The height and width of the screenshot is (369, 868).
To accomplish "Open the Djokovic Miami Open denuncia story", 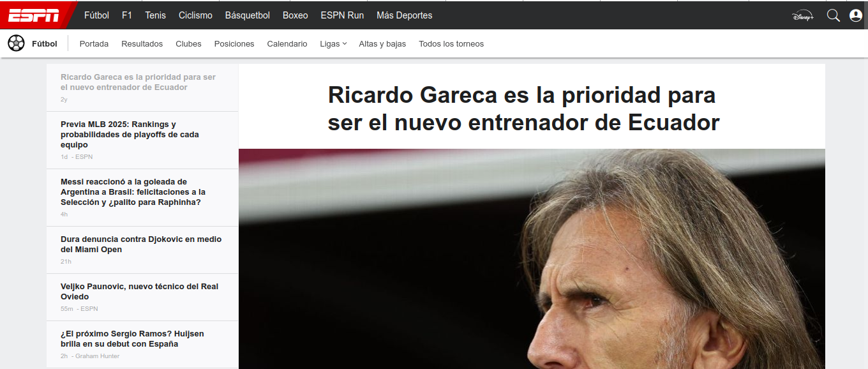I will (x=141, y=245).
